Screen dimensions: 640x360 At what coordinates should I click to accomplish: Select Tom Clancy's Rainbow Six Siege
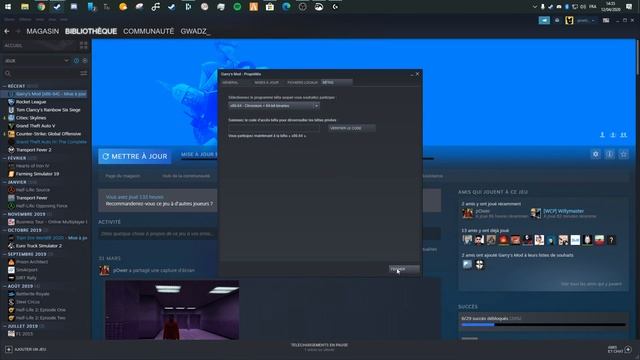point(48,110)
